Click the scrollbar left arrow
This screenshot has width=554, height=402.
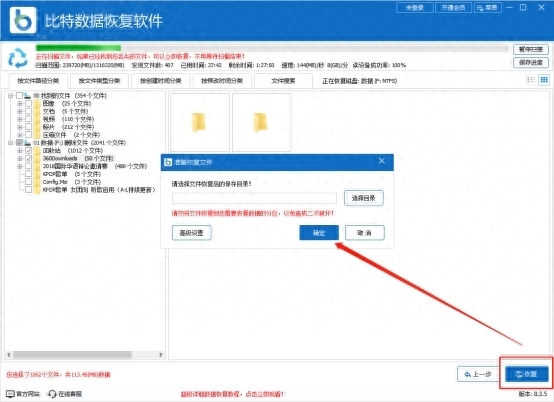pos(9,354)
